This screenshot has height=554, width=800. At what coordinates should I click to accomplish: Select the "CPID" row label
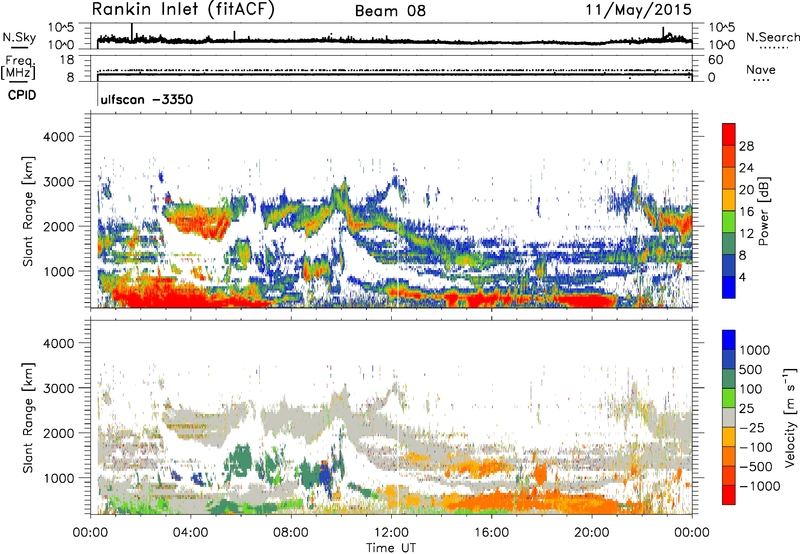tap(22, 95)
